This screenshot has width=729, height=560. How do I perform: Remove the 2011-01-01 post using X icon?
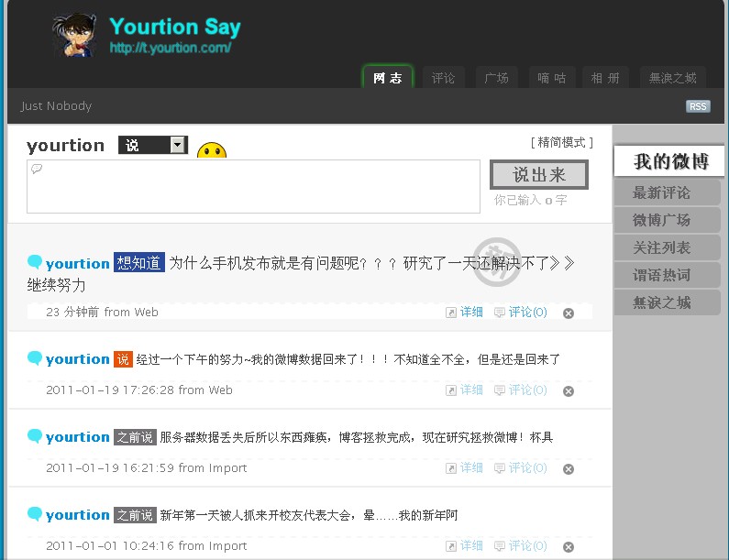click(569, 547)
